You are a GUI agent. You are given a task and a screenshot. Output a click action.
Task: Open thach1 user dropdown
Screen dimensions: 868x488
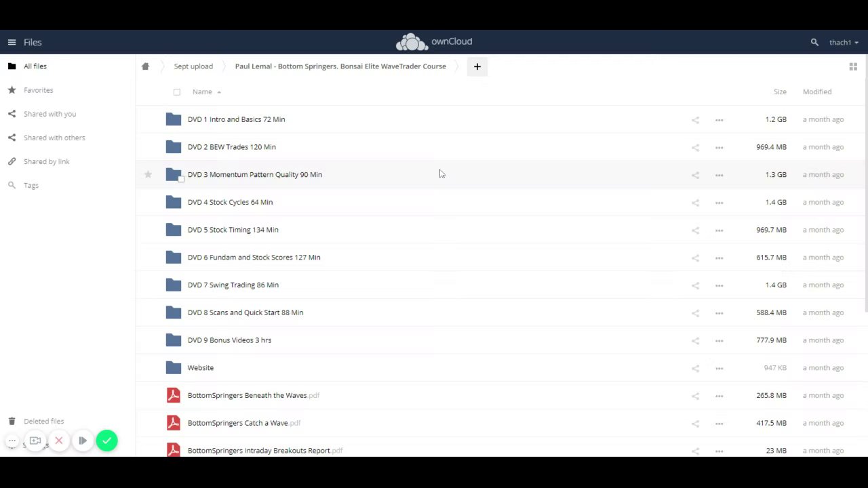(x=844, y=42)
